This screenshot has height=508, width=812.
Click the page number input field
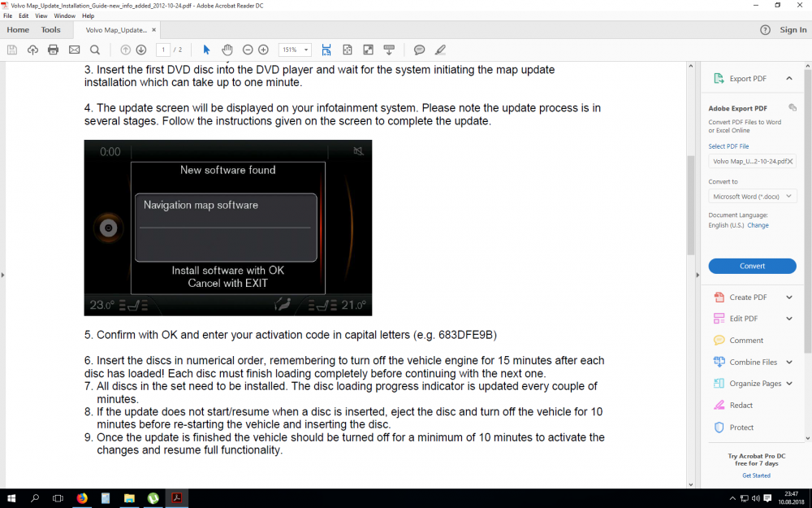tap(163, 50)
